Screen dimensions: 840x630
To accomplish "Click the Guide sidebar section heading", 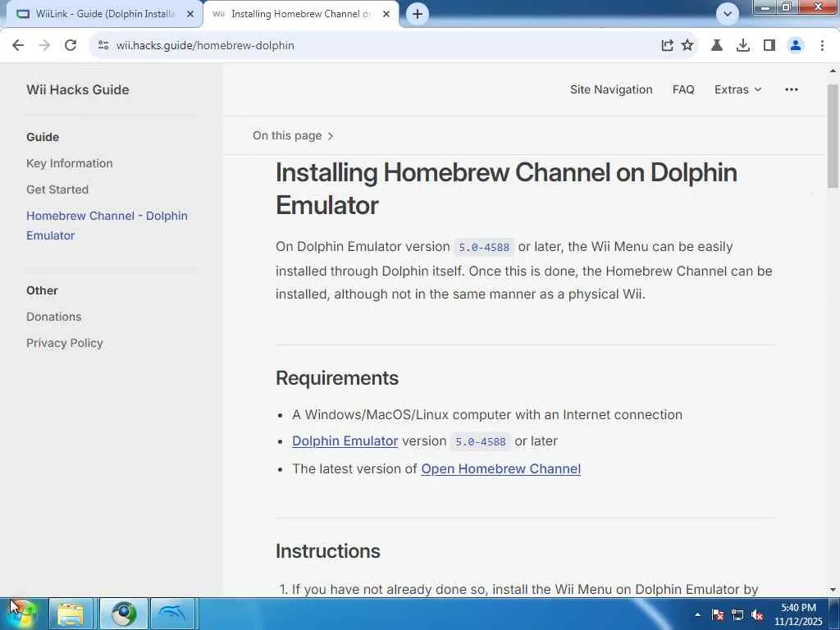I will pyautogui.click(x=43, y=137).
